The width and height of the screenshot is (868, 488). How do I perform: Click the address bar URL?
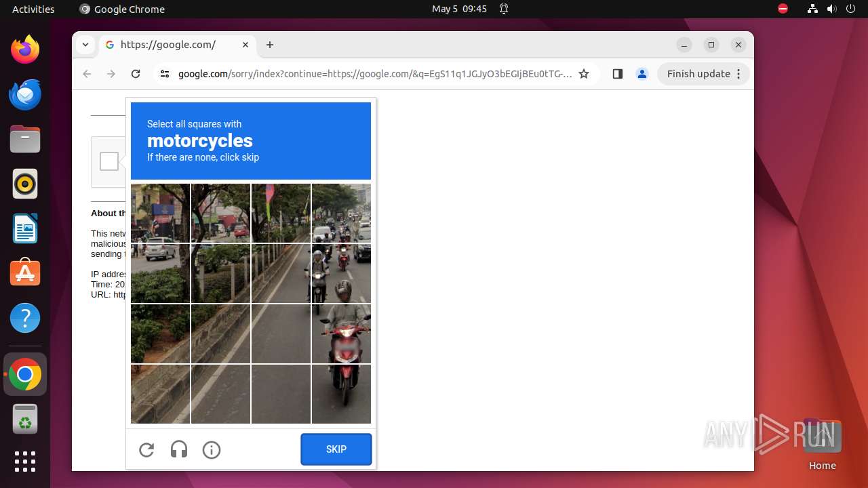375,74
